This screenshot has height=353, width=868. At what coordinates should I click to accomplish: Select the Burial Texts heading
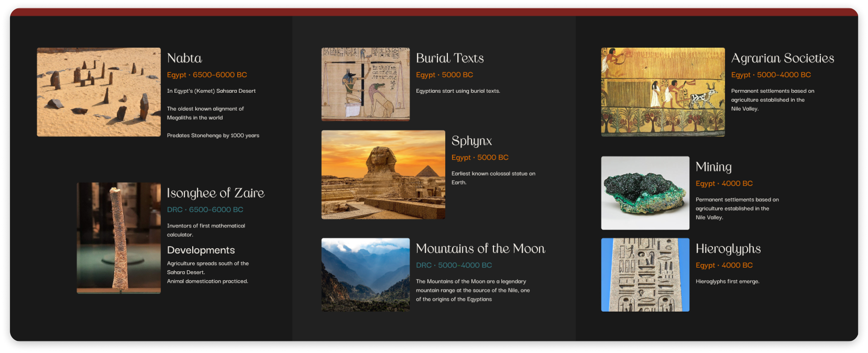449,58
